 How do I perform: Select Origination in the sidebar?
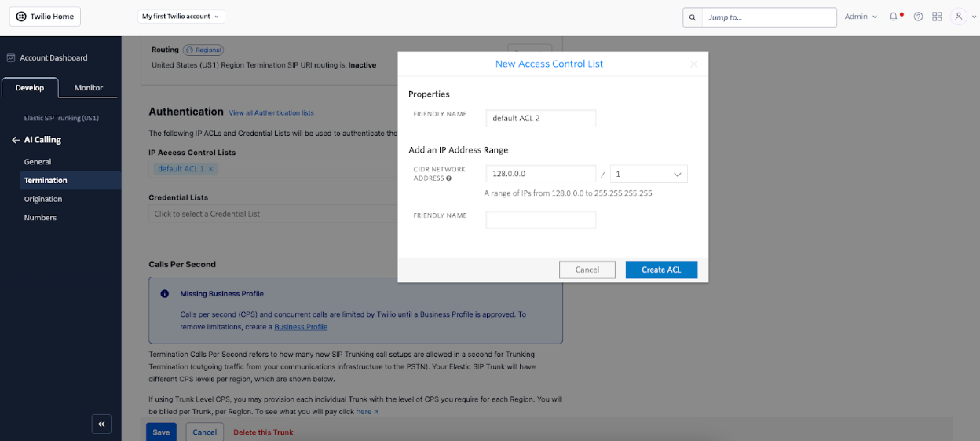click(43, 199)
